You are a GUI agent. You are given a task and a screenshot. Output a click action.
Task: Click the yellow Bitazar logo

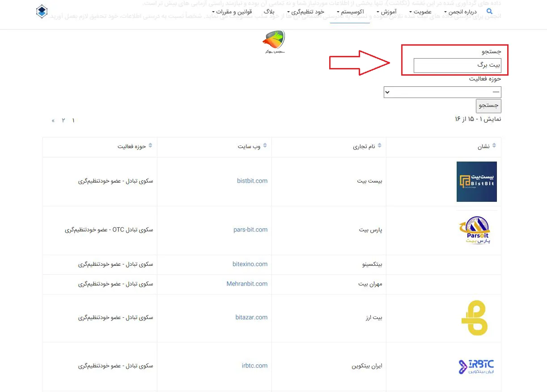click(x=475, y=318)
